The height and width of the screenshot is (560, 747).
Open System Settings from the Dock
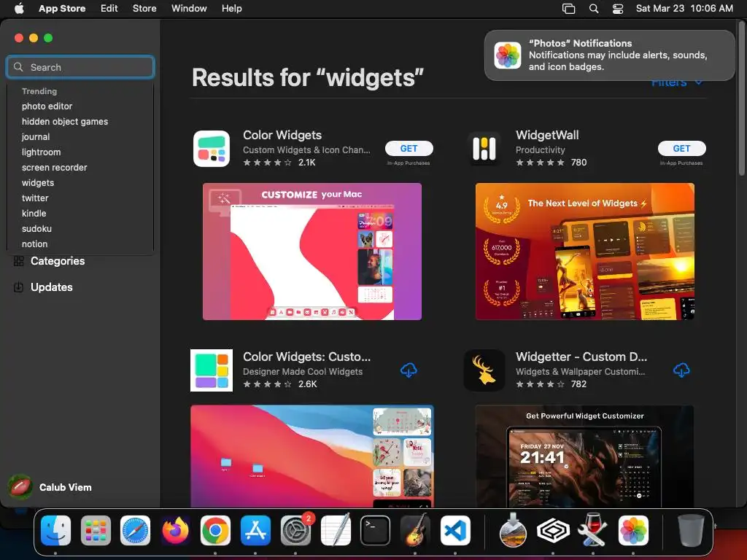pos(295,531)
